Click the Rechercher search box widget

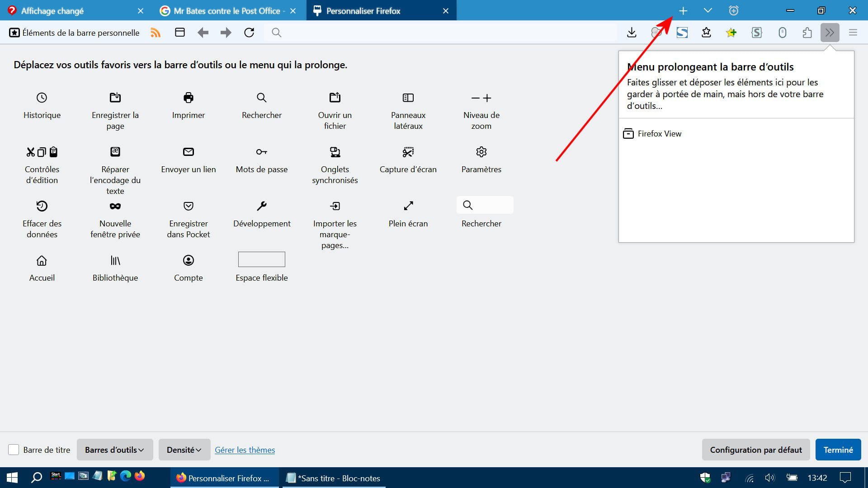[485, 205]
